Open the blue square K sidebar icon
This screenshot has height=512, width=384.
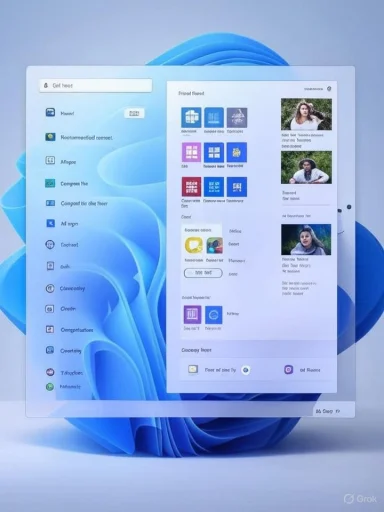point(50,223)
